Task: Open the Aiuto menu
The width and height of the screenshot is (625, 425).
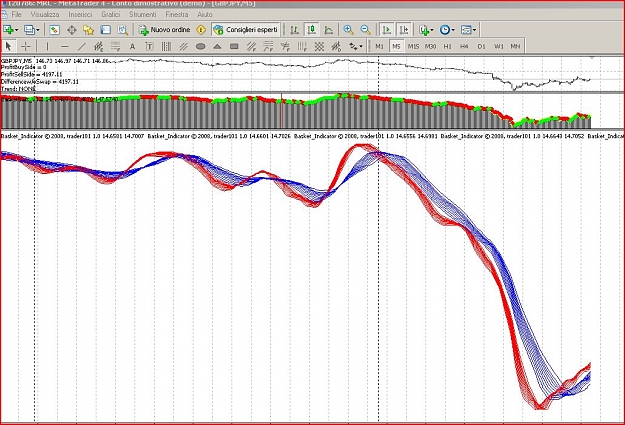Action: coord(204,14)
